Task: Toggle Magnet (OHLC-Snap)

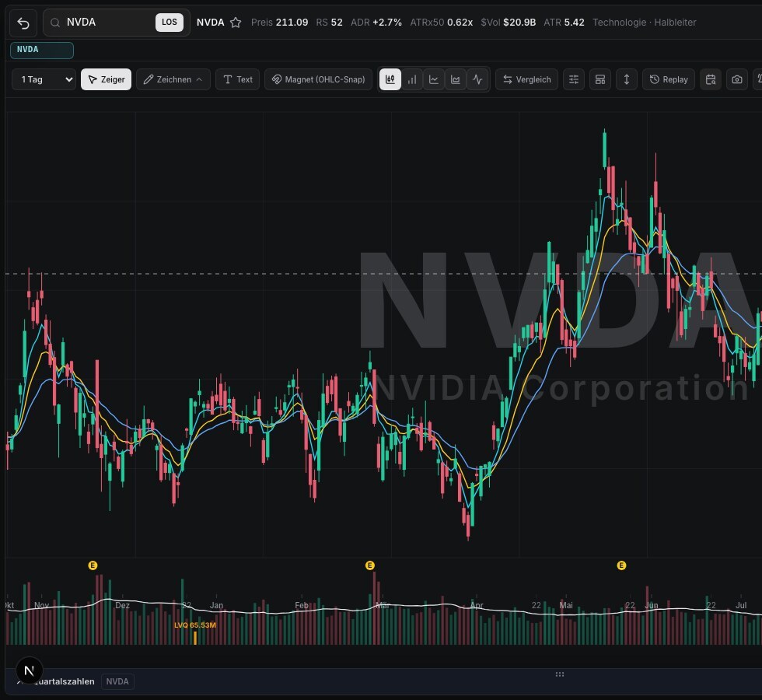Action: coord(318,79)
